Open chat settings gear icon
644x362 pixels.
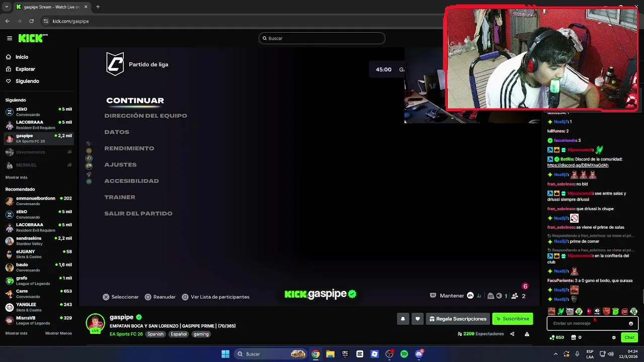pos(614,337)
